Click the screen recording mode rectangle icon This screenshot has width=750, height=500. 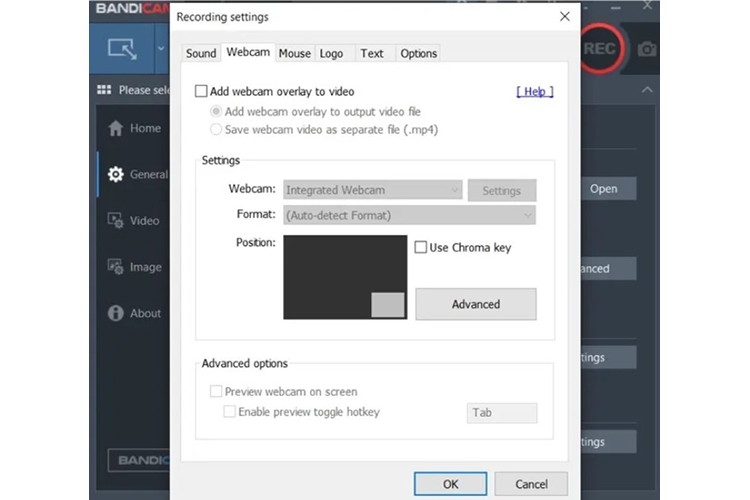click(x=122, y=49)
